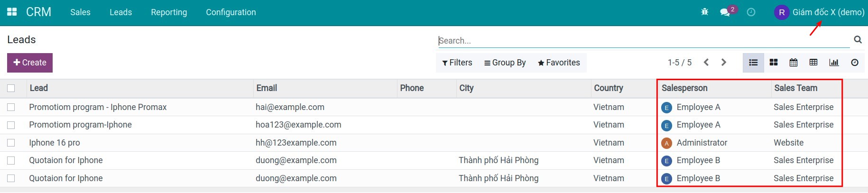Switch to Calendar view
The height and width of the screenshot is (193, 868).
(793, 63)
